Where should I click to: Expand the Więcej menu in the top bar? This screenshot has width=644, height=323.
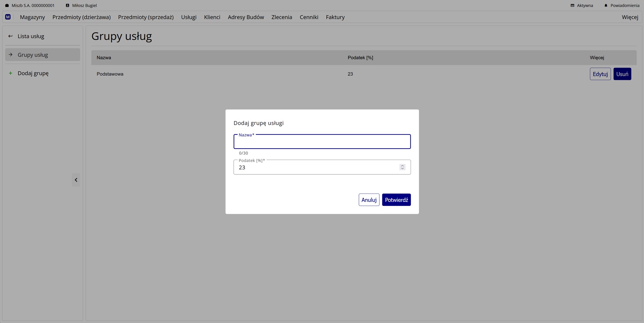point(630,17)
